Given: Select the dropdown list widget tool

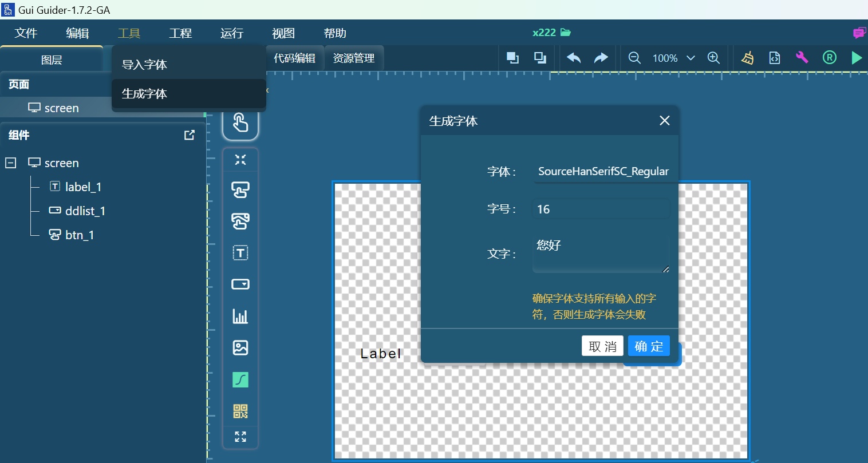Looking at the screenshot, I should 240,284.
